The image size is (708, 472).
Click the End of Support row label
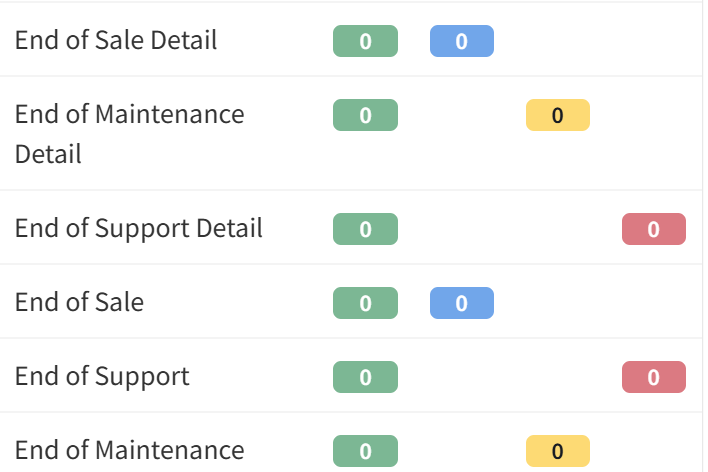pyautogui.click(x=102, y=377)
